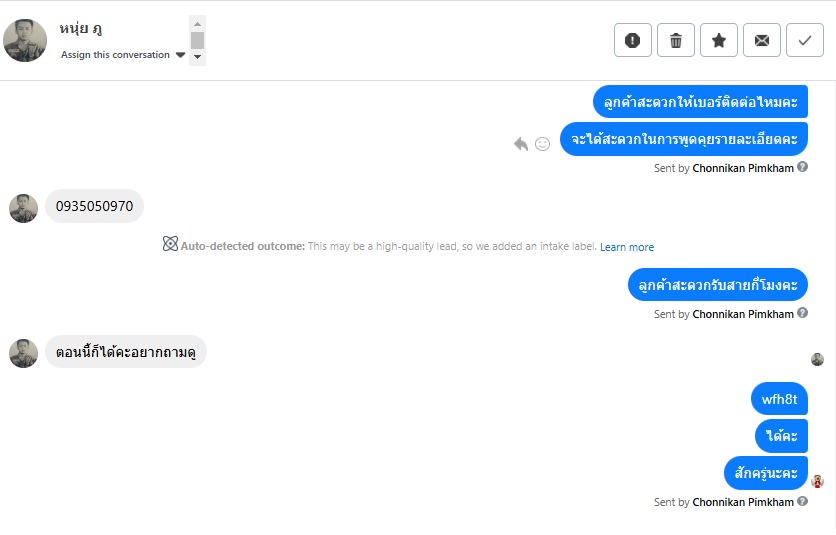Click help icon after first Chonnikan Pimkham
The height and width of the screenshot is (535, 836).
tap(803, 167)
